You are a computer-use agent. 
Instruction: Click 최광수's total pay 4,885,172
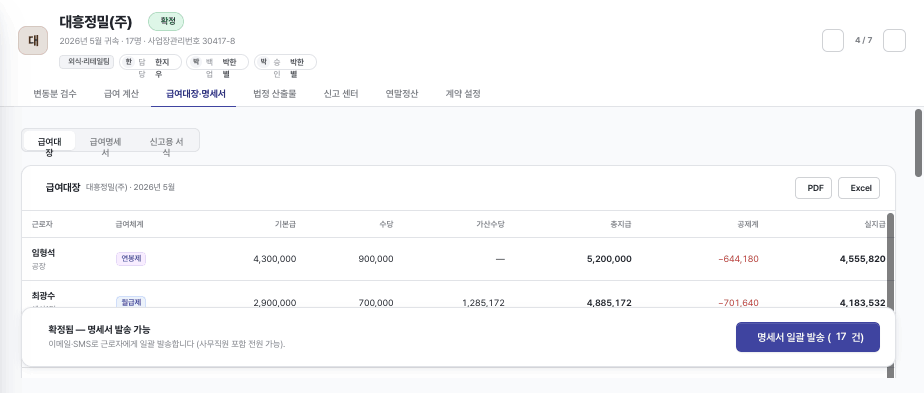pos(609,303)
